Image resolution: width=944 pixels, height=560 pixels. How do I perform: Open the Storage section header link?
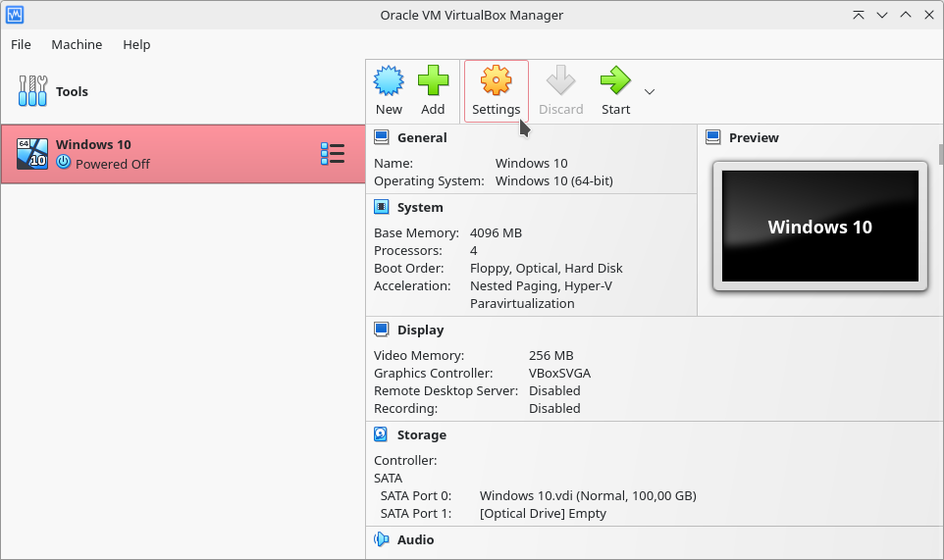pos(421,434)
